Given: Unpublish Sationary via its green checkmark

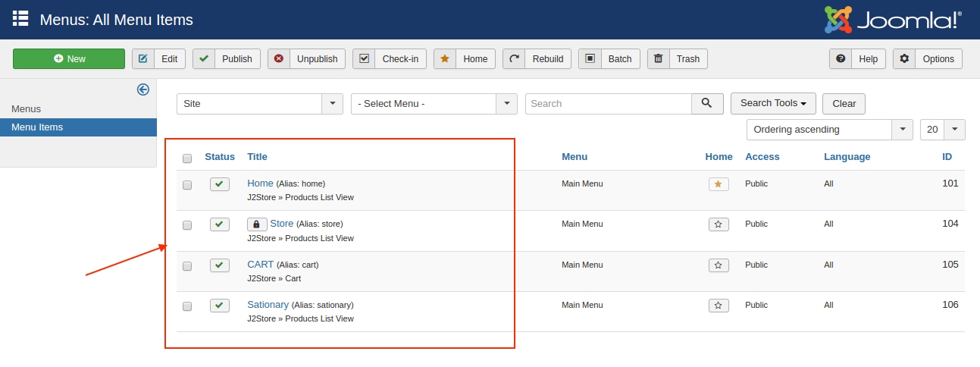Looking at the screenshot, I should tap(220, 306).
